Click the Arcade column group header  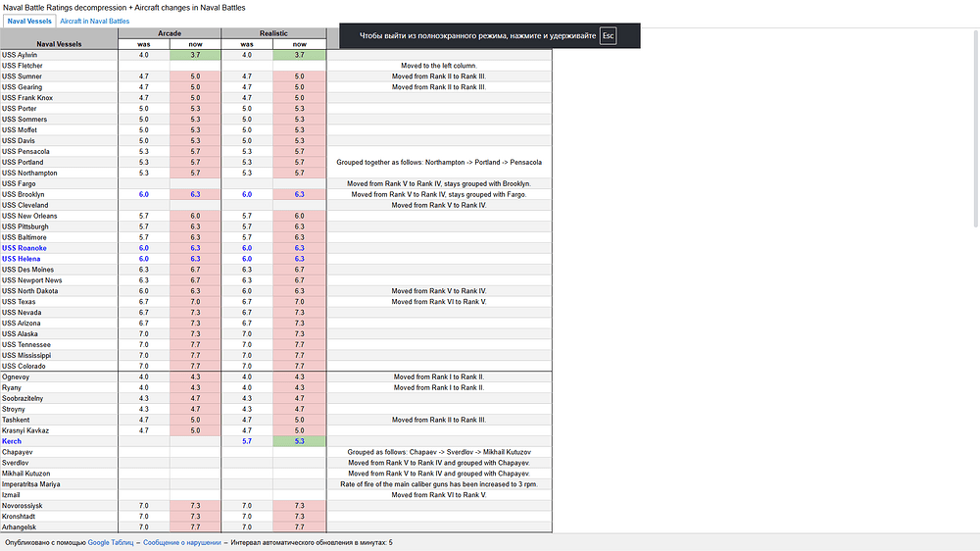(170, 33)
